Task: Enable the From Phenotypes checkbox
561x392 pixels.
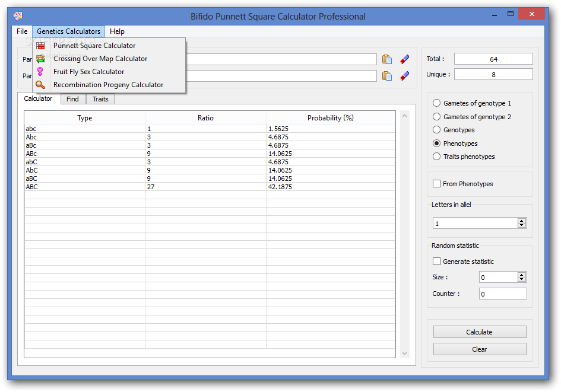Action: (x=436, y=184)
